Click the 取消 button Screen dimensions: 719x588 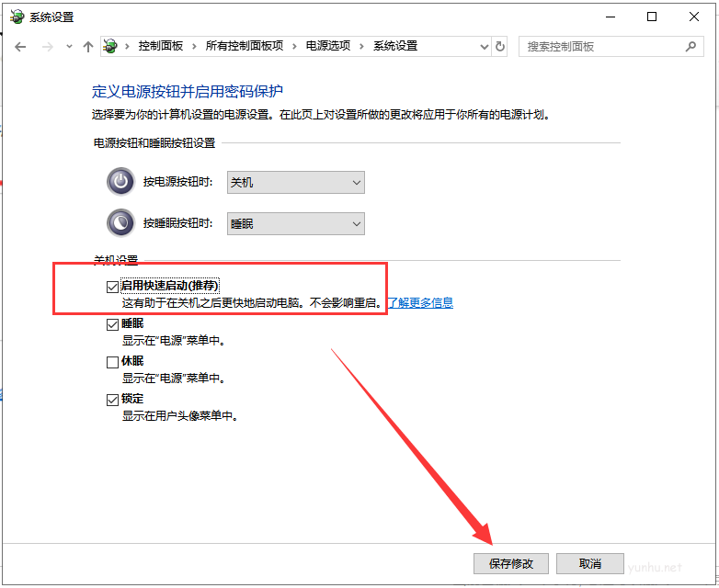click(589, 563)
